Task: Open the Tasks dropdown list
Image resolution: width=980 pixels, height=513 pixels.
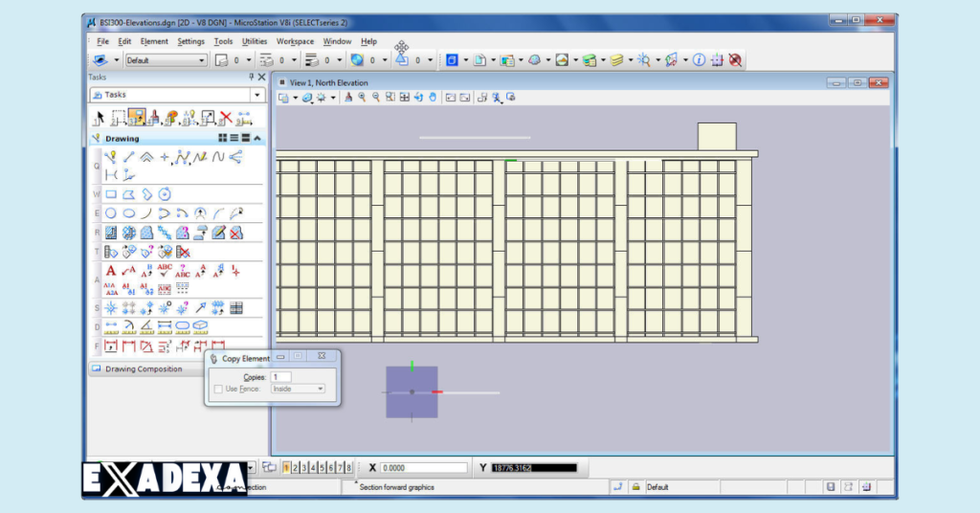Action: click(256, 95)
